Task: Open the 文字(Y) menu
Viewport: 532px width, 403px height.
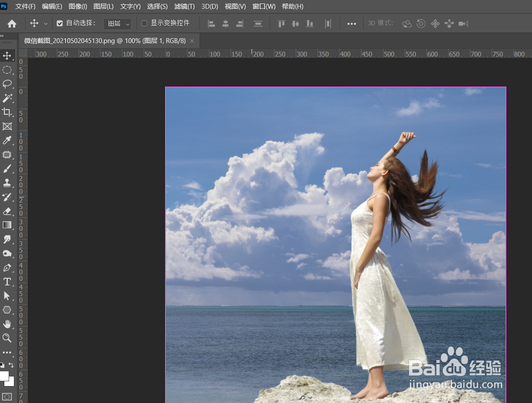Action: point(130,7)
